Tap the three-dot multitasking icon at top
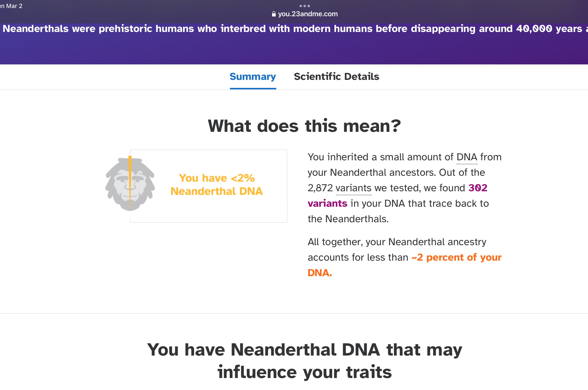The width and height of the screenshot is (588, 390). [304, 6]
